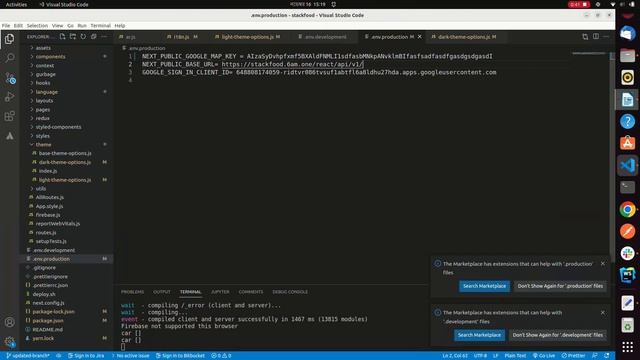Open Chrome from the Ubuntu dock

(627, 209)
